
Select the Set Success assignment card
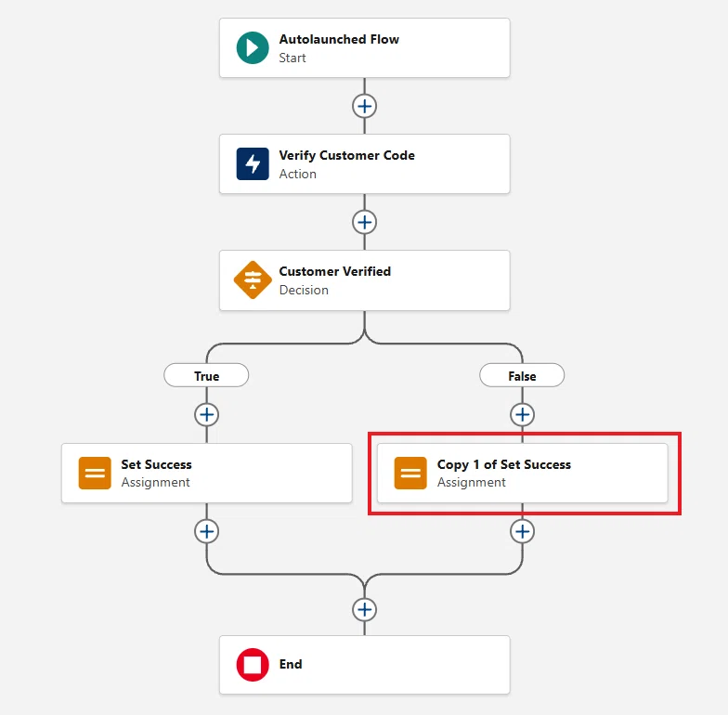click(206, 474)
